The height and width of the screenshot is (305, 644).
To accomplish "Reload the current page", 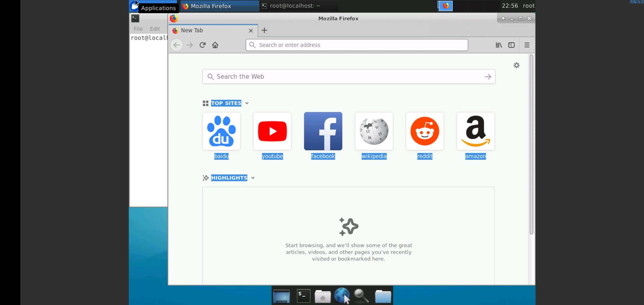I will (203, 45).
